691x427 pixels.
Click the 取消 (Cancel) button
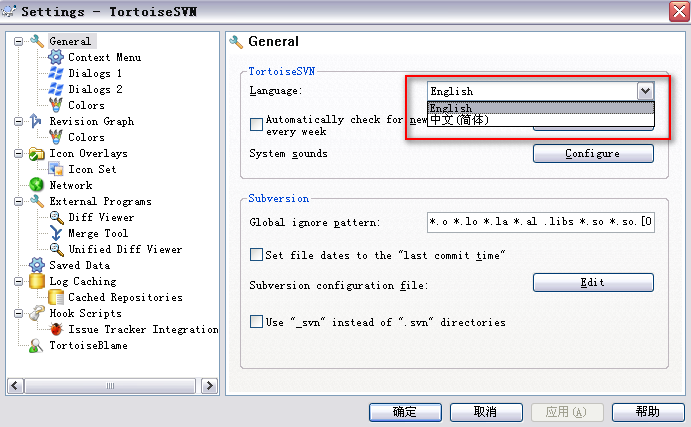486,412
